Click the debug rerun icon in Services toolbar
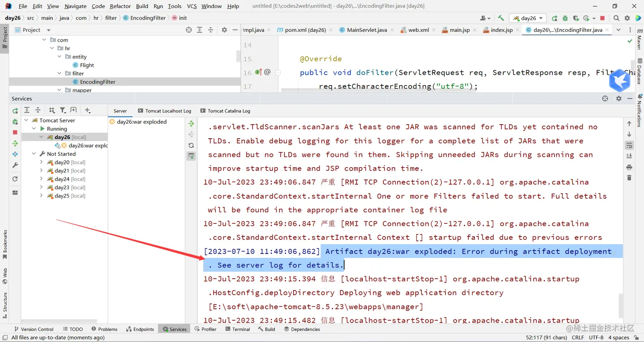This screenshot has width=644, height=342. point(15,122)
